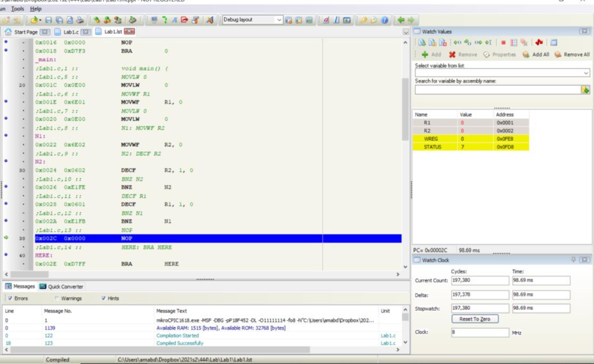This screenshot has height=364, width=594.
Task: Close the Lab1.lst tab
Action: (x=129, y=31)
